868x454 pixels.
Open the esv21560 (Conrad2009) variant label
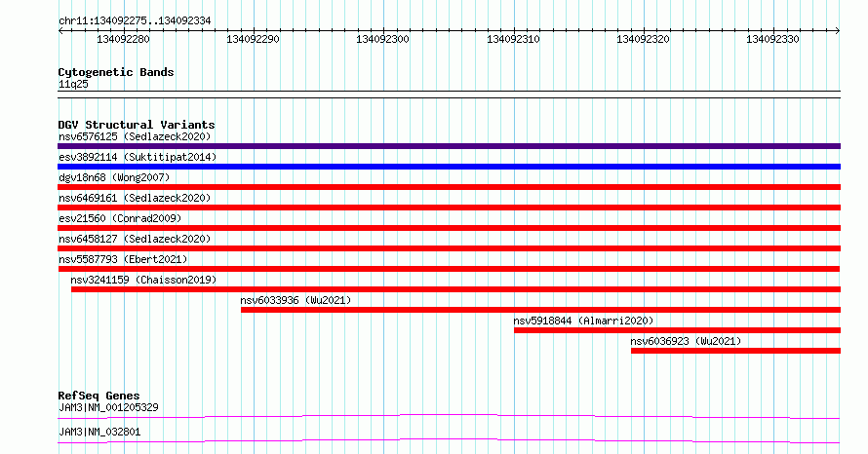tap(120, 218)
